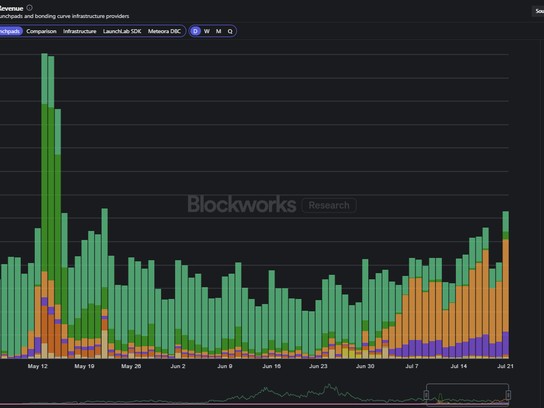Switch to the Comparison tab
The image size is (544, 408).
pos(41,31)
